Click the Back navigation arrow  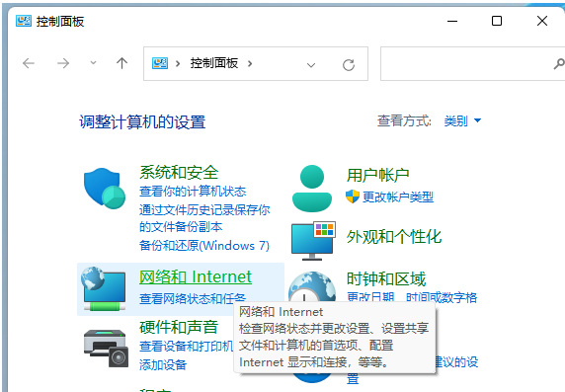[29, 63]
